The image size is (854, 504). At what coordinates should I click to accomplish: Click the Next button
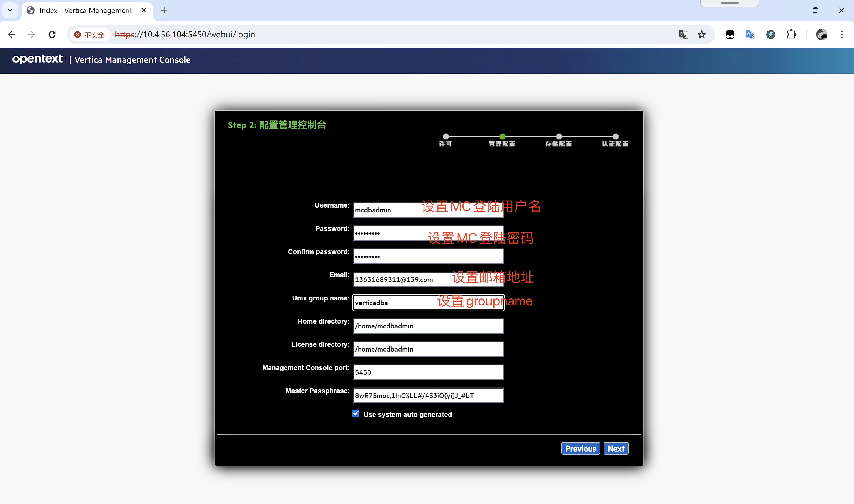pyautogui.click(x=615, y=448)
